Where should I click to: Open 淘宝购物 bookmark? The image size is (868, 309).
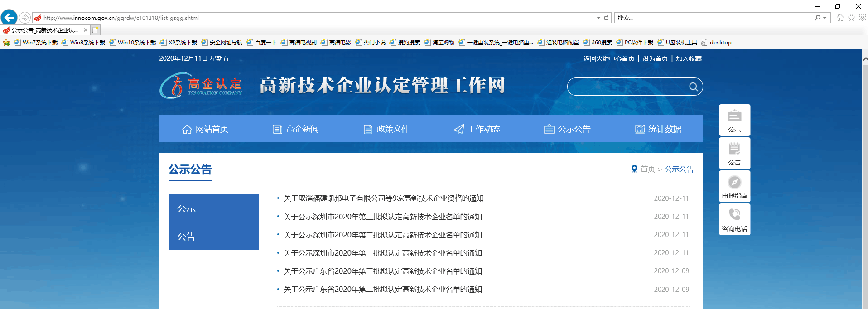tap(439, 43)
